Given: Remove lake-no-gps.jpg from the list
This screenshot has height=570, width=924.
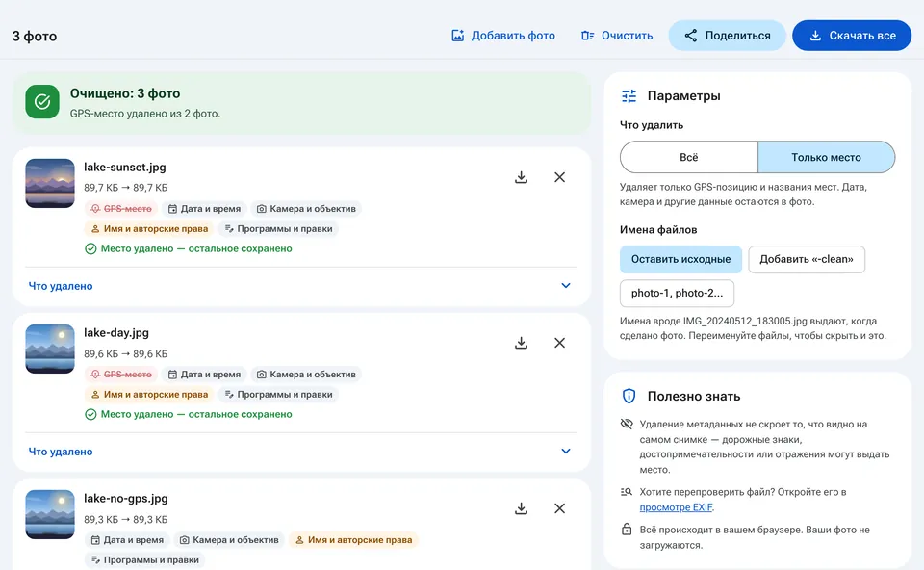Looking at the screenshot, I should pos(560,508).
